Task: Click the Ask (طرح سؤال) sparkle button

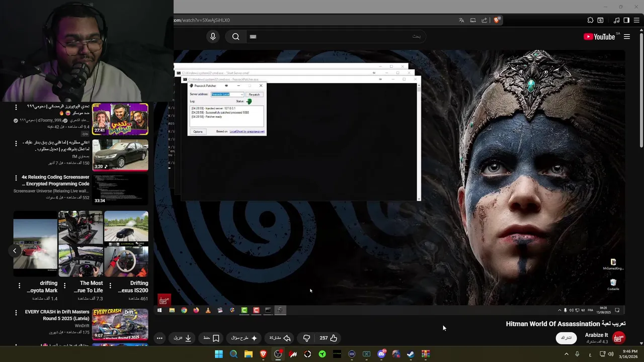Action: point(245,338)
